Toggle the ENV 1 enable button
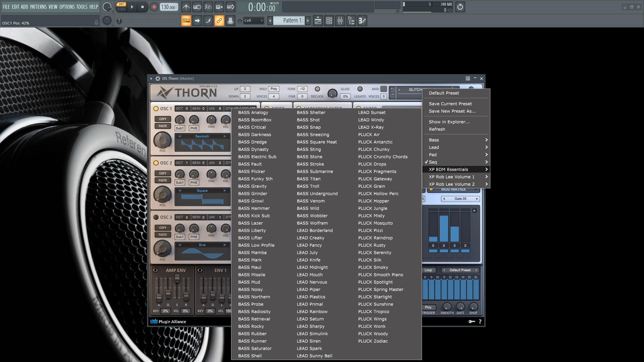Screen dimensions: 644x362 [x=200, y=270]
